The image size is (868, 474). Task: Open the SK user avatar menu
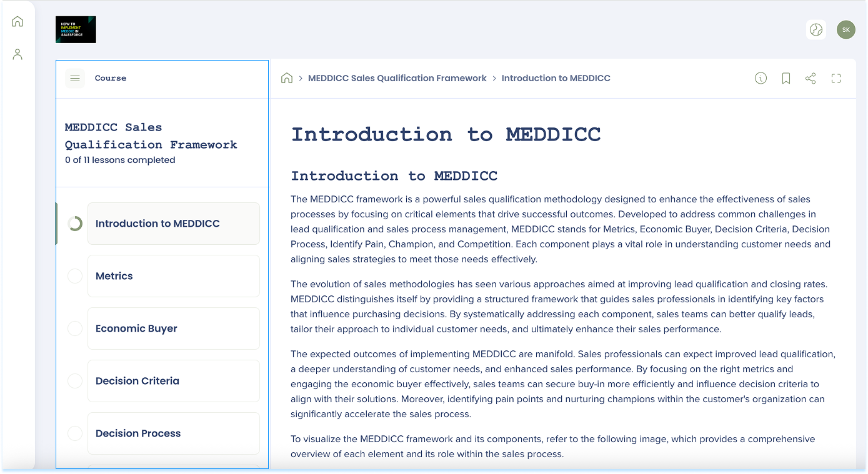(846, 29)
